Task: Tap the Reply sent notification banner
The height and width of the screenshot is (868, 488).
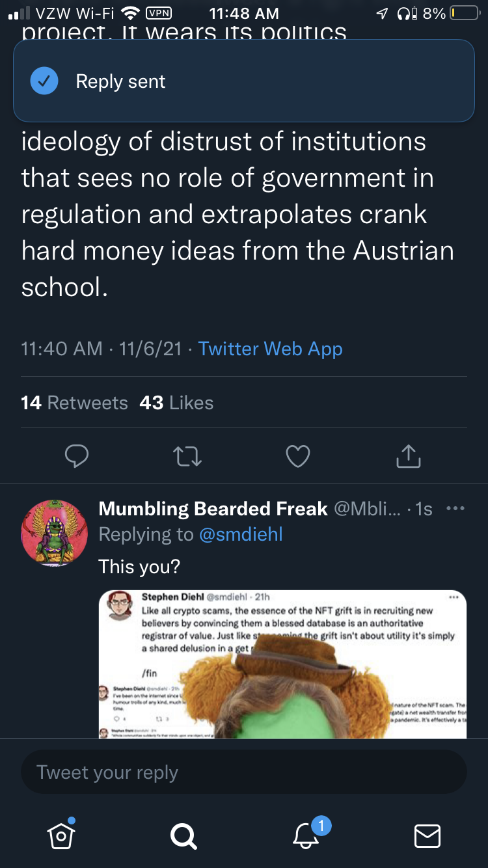Action: point(244,81)
